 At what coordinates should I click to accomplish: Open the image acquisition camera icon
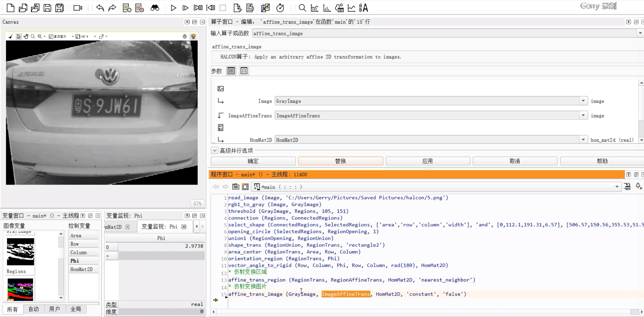77,8
